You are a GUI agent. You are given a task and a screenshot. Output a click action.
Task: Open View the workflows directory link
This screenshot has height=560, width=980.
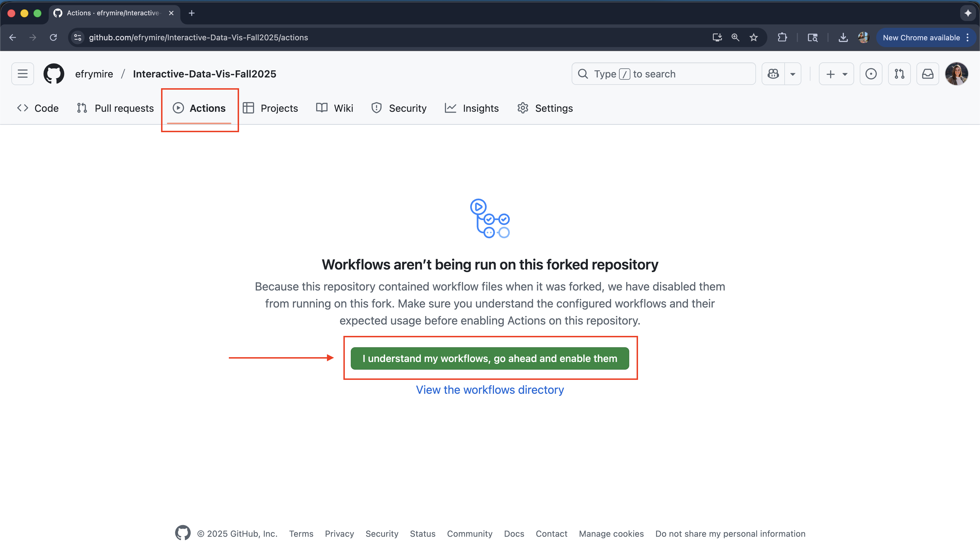pos(490,390)
